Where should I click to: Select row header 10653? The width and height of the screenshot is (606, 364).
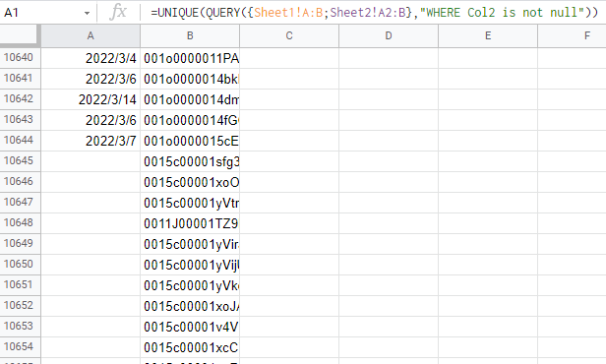coord(20,327)
